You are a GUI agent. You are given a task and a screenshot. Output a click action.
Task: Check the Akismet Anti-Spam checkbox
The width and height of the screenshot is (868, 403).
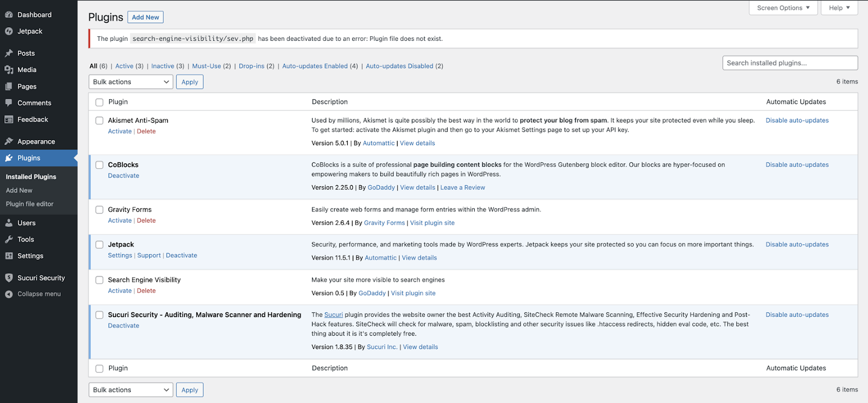[x=99, y=121]
